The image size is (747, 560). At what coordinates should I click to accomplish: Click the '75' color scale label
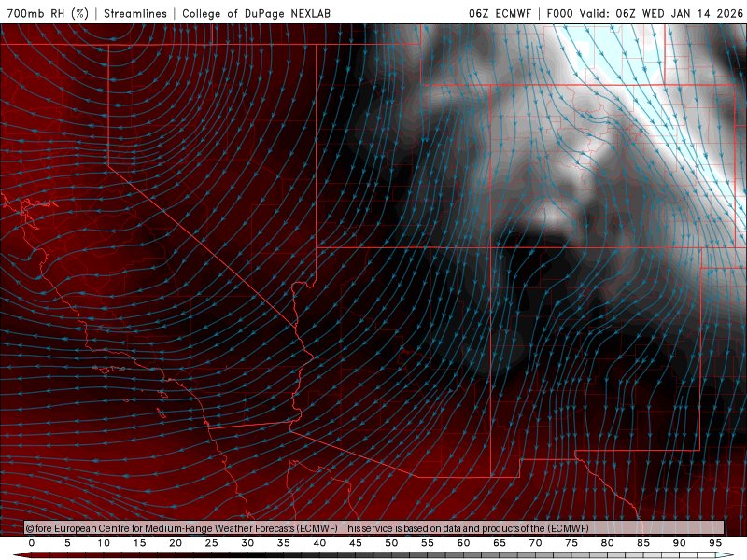tap(571, 543)
